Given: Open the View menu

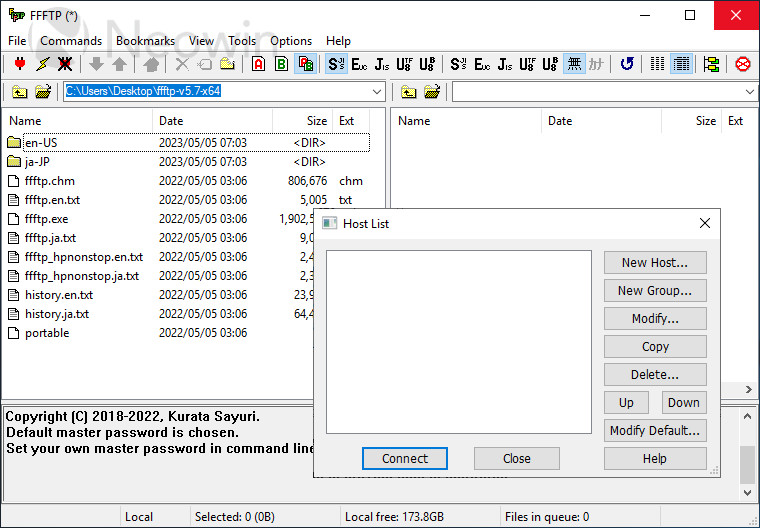Looking at the screenshot, I should [x=201, y=41].
